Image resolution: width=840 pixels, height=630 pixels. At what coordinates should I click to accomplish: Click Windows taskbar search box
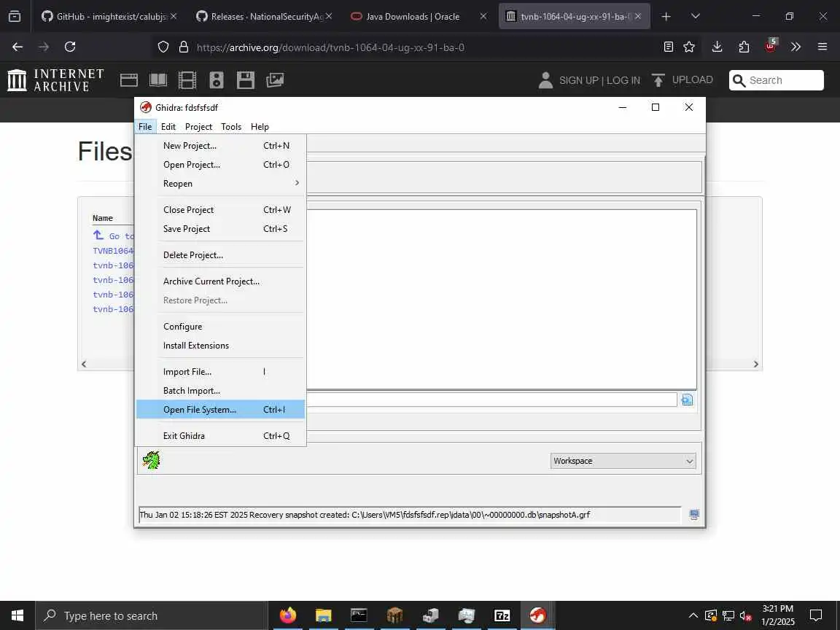click(152, 615)
